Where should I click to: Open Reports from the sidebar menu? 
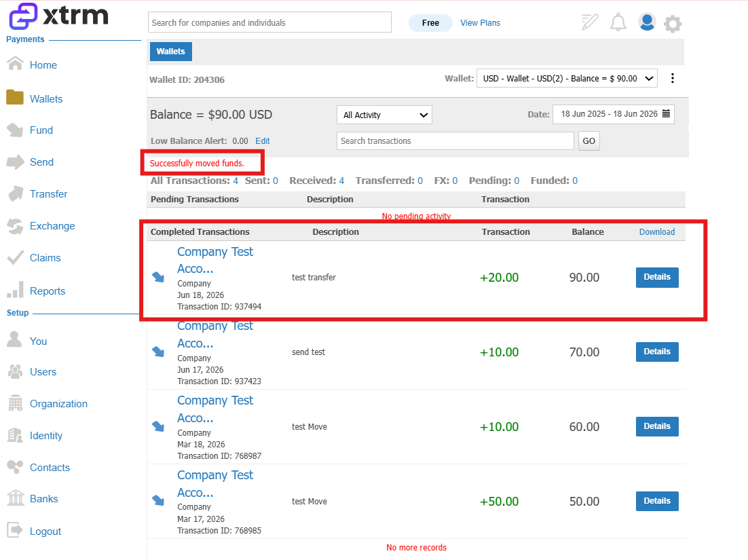point(48,291)
